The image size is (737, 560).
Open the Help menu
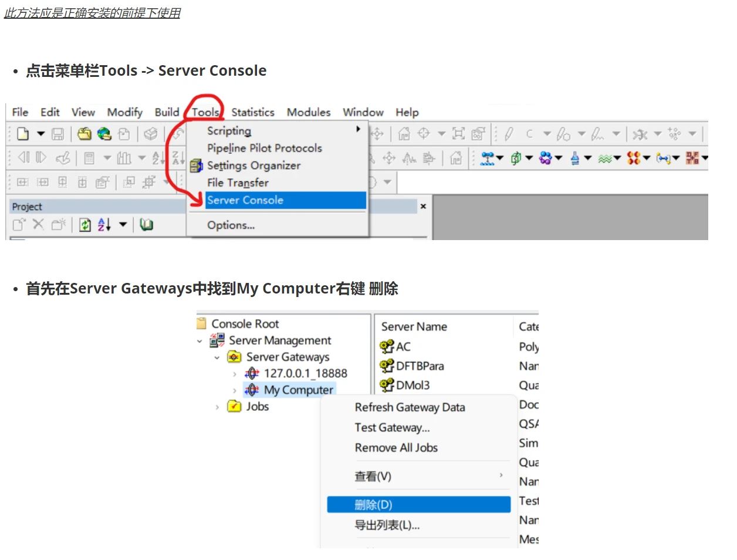pyautogui.click(x=407, y=112)
